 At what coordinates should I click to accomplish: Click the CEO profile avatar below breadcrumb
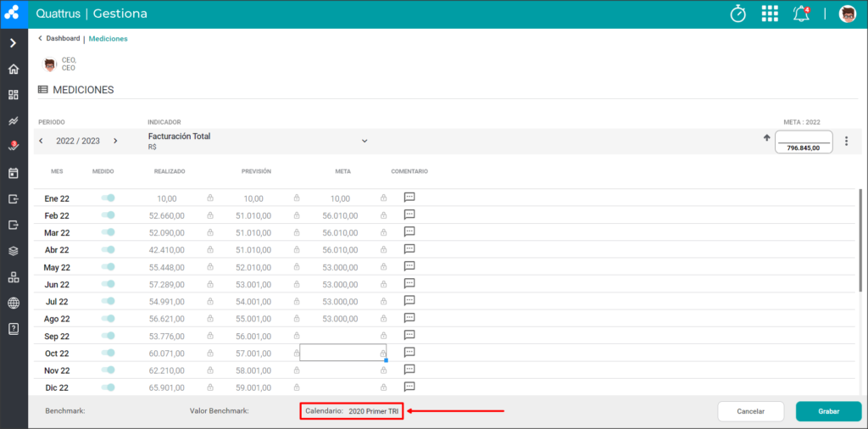point(50,64)
